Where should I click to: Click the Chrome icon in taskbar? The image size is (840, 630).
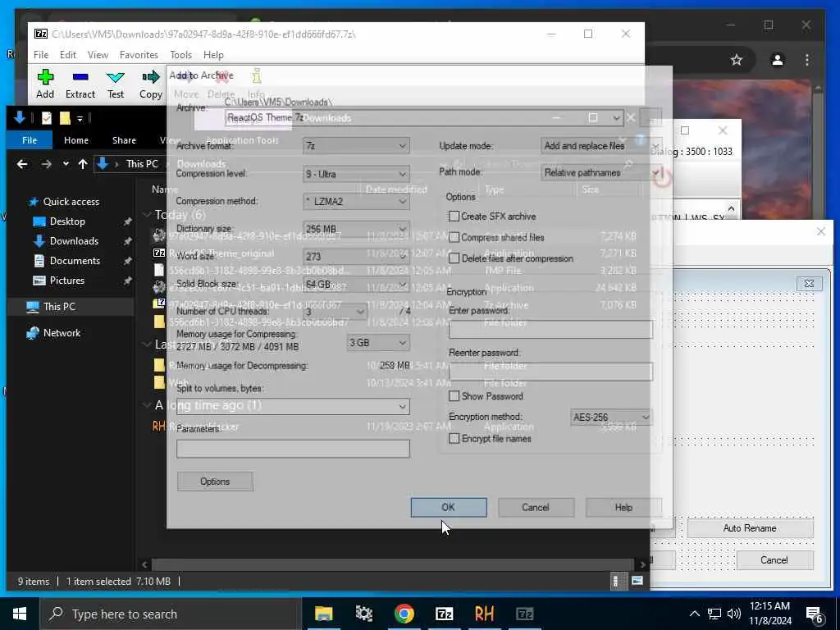(x=404, y=614)
